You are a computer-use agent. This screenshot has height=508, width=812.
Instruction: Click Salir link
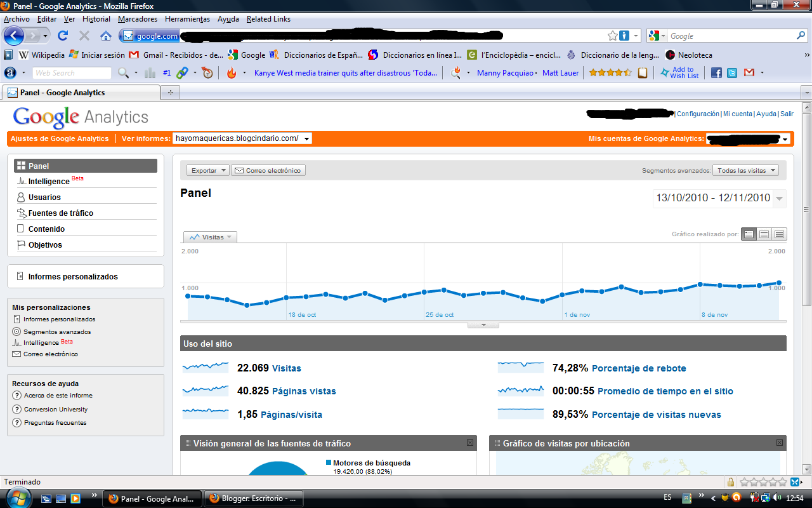tap(787, 114)
